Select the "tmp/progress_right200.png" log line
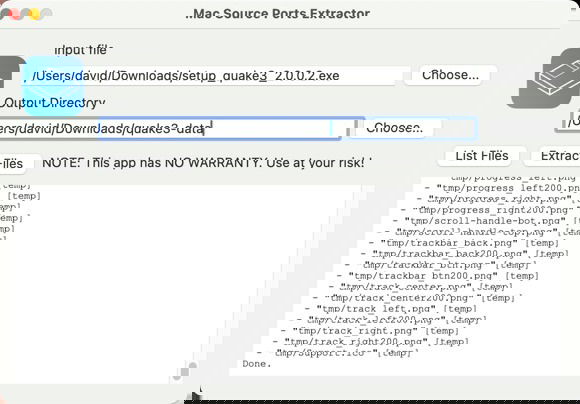Image resolution: width=580 pixels, height=404 pixels. pyautogui.click(x=490, y=210)
